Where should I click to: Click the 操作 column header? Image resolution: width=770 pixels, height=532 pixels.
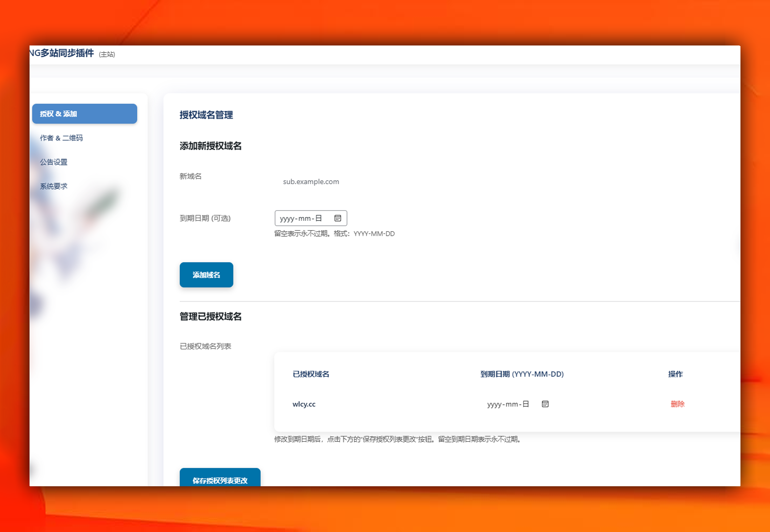675,374
